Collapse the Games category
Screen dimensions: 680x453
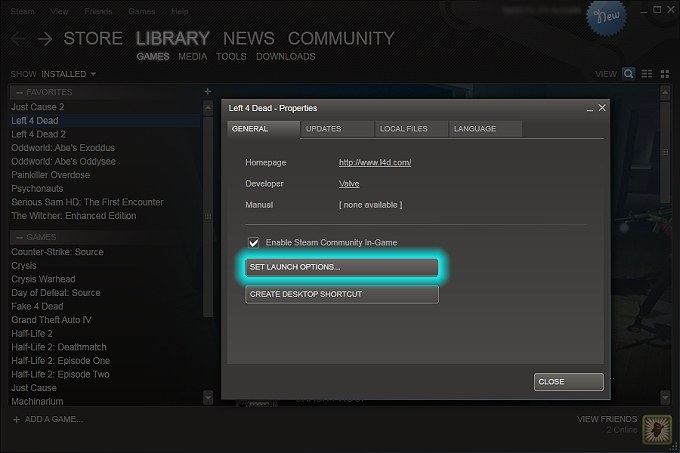[20, 237]
